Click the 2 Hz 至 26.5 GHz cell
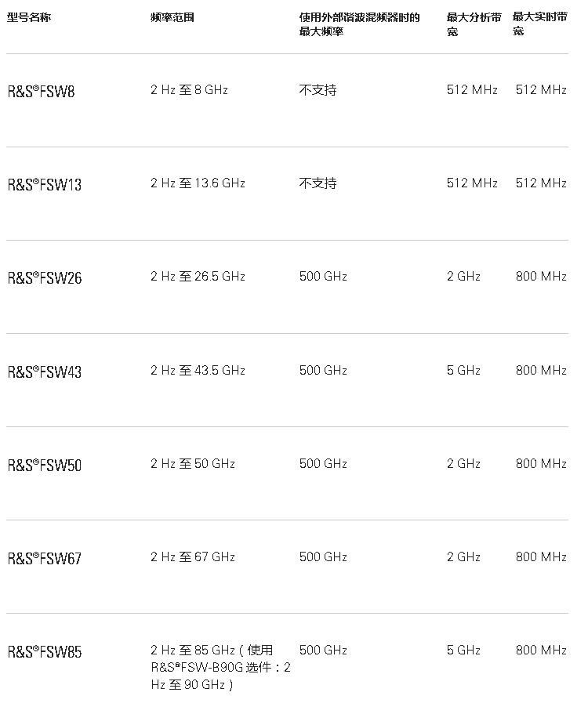 [198, 277]
